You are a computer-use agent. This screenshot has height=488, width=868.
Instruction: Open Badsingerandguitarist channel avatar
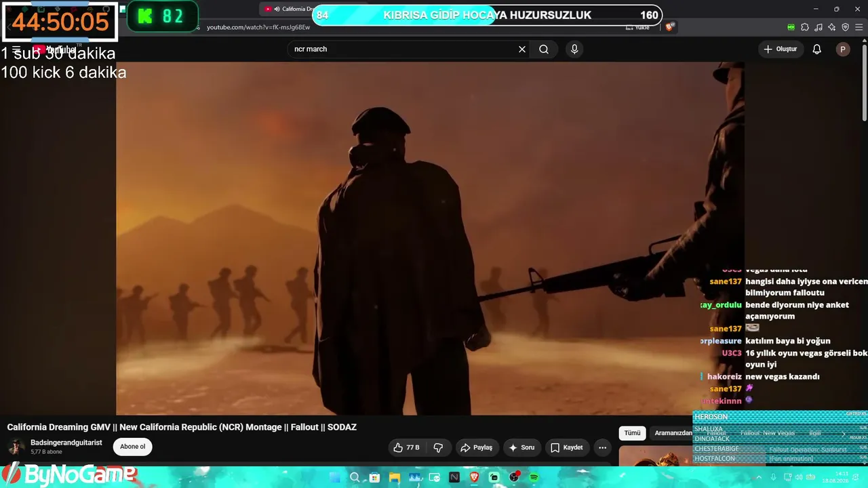point(16,447)
